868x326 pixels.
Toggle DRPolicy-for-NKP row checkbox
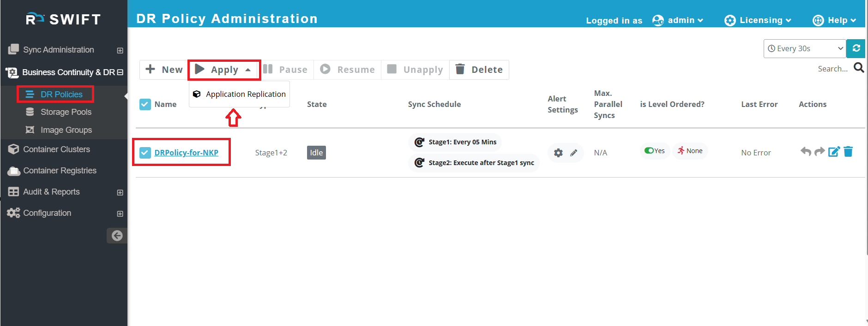pyautogui.click(x=145, y=153)
